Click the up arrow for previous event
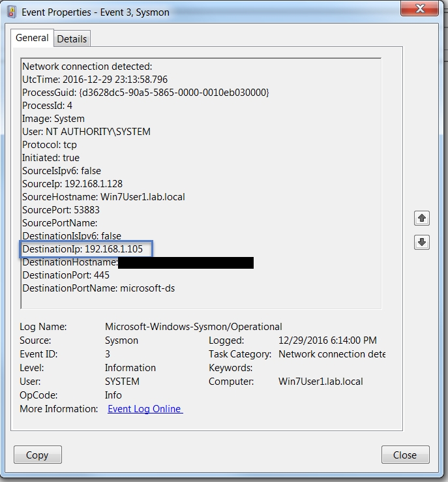This screenshot has width=448, height=482. tap(422, 218)
